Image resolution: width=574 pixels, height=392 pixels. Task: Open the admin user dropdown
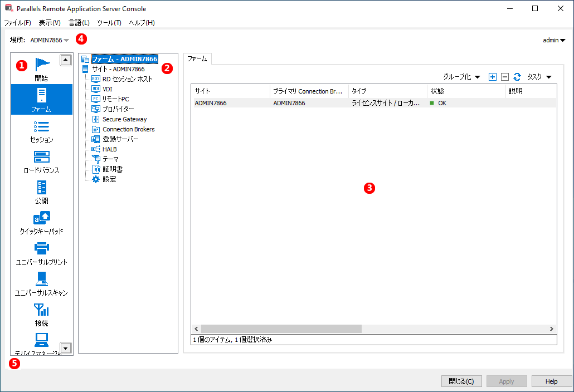[x=554, y=40]
